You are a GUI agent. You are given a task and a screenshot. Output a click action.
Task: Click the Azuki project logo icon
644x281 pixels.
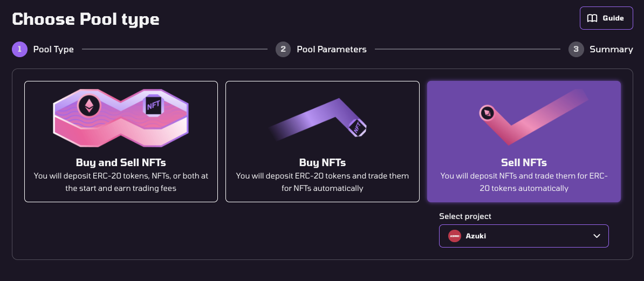455,236
